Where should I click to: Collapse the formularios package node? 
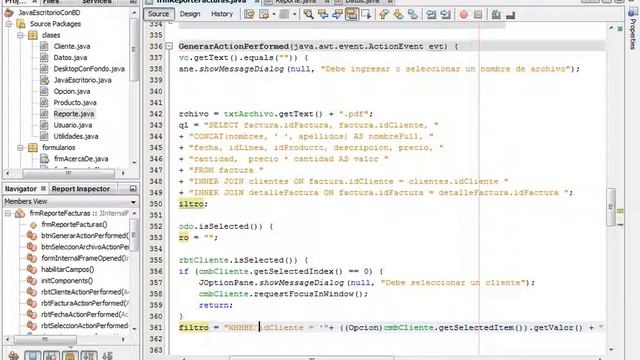click(x=20, y=148)
